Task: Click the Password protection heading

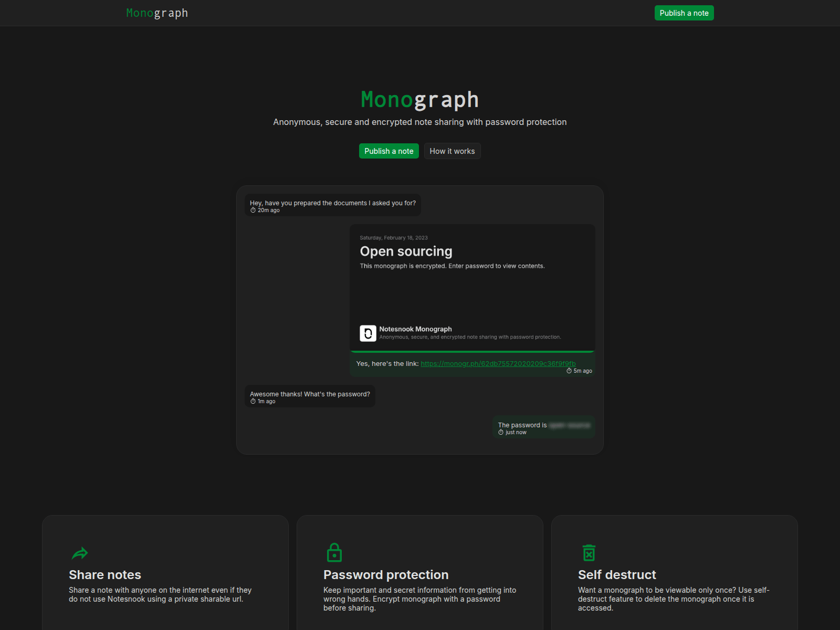Action: pos(386,575)
